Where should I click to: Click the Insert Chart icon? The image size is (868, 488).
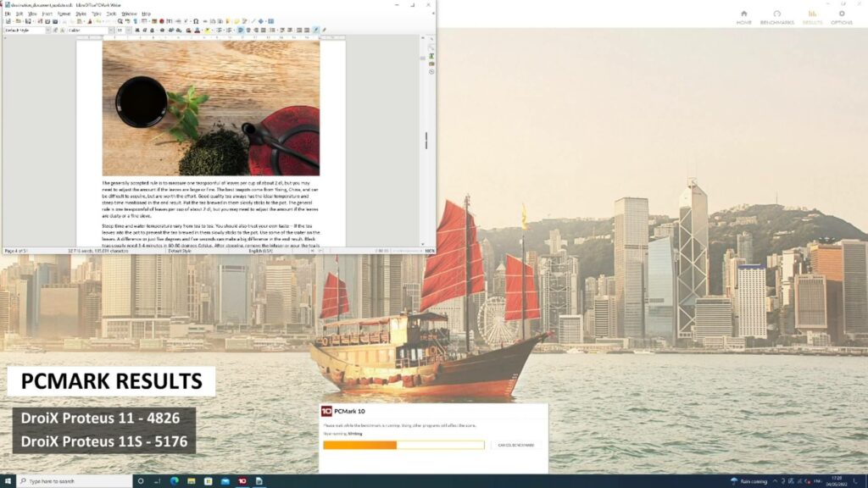[161, 21]
